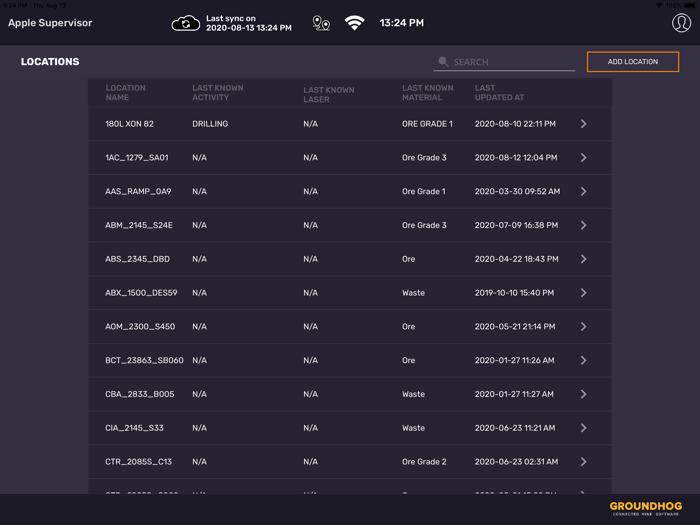
Task: Click the search magnifier icon
Action: point(443,62)
